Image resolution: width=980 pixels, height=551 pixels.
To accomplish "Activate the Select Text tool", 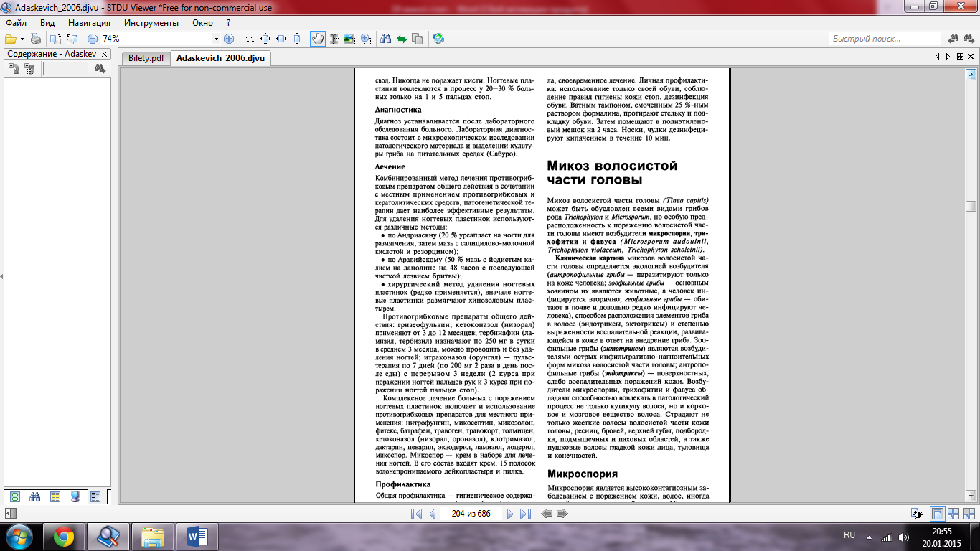I will (334, 39).
